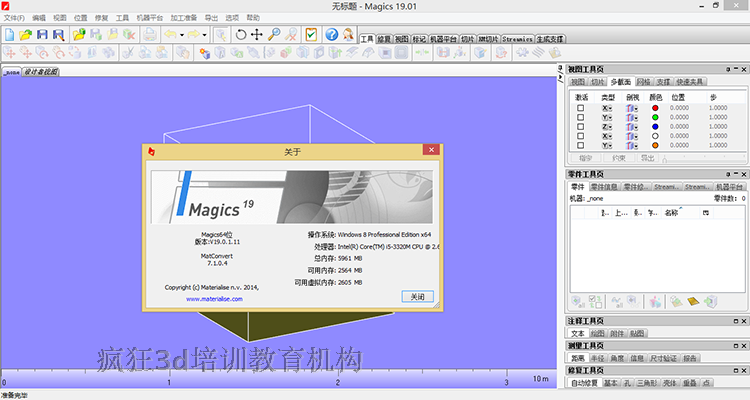Image resolution: width=750 pixels, height=400 pixels.
Task: Click the Magics logo icon in About dialog title
Action: point(151,151)
